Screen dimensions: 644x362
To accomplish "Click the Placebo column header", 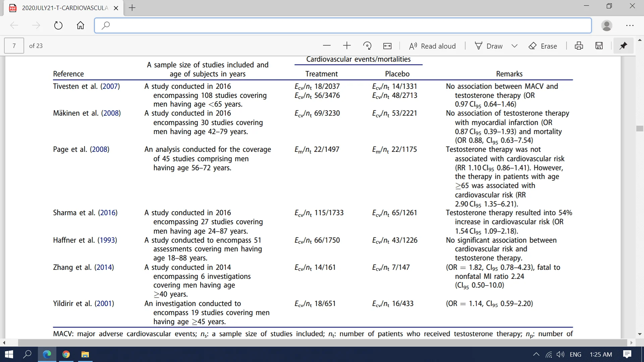I will click(x=397, y=74).
